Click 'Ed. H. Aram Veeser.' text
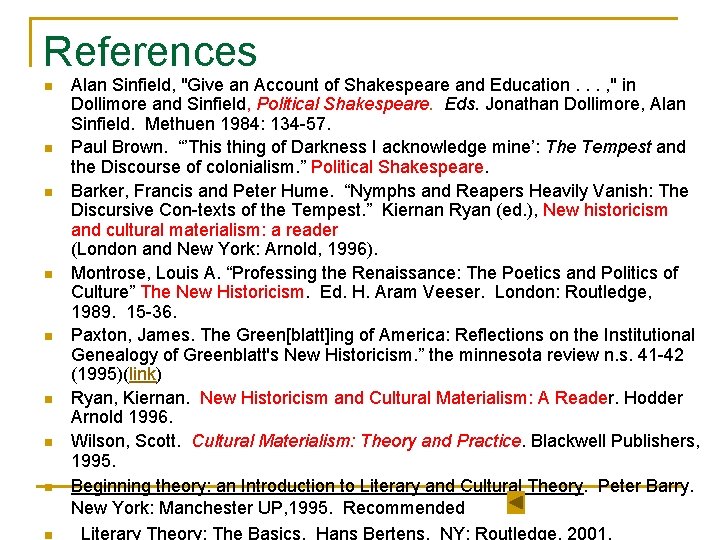The width and height of the screenshot is (720, 540). pyautogui.click(x=402, y=292)
